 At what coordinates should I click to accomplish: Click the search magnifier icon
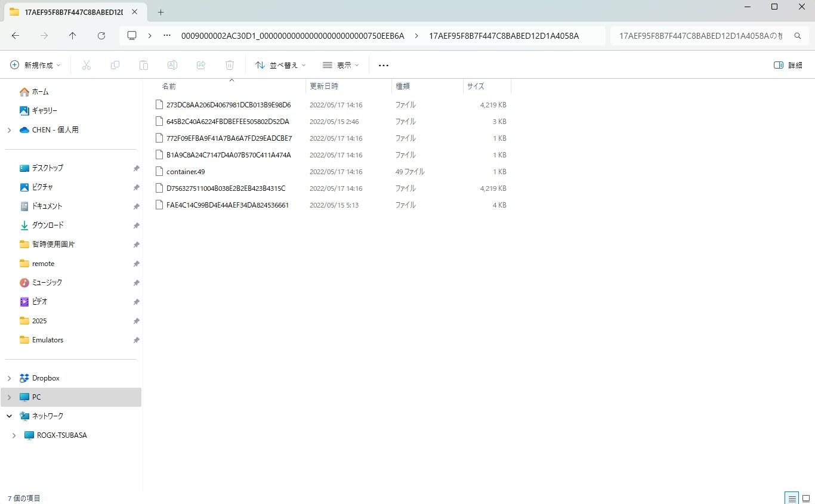pyautogui.click(x=797, y=36)
